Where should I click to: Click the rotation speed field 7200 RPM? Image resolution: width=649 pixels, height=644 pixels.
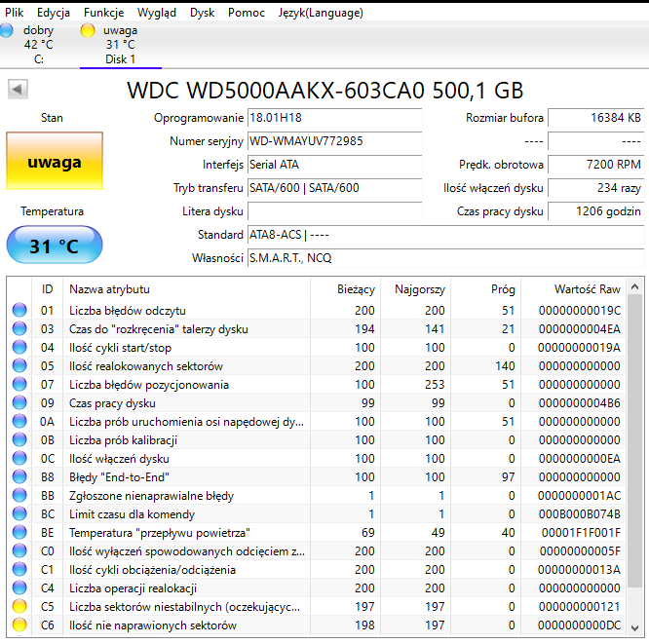(x=595, y=165)
